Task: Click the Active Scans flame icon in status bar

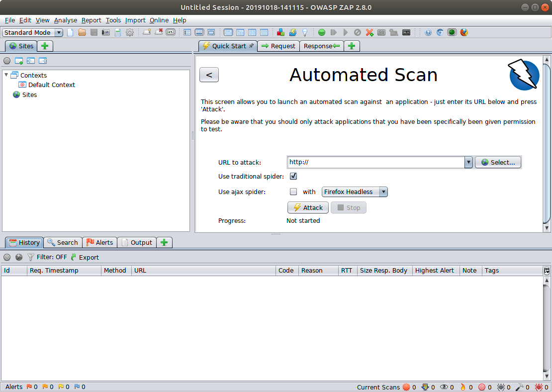Action: point(463,387)
